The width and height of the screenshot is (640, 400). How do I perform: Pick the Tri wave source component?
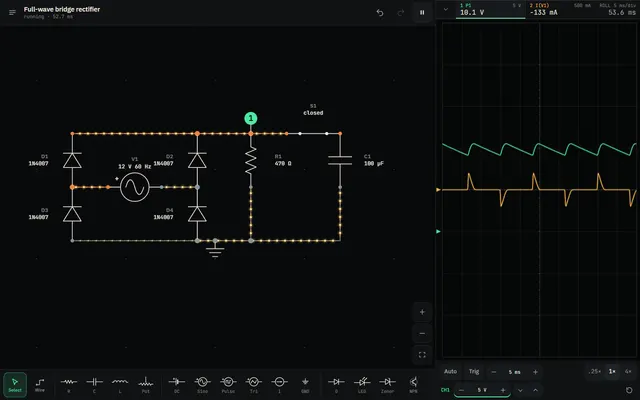[254, 384]
